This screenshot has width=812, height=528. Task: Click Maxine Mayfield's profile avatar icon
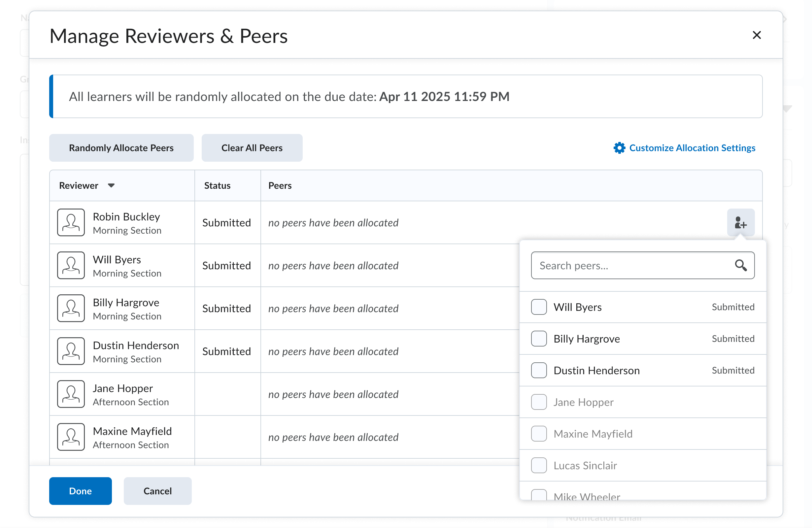click(71, 437)
